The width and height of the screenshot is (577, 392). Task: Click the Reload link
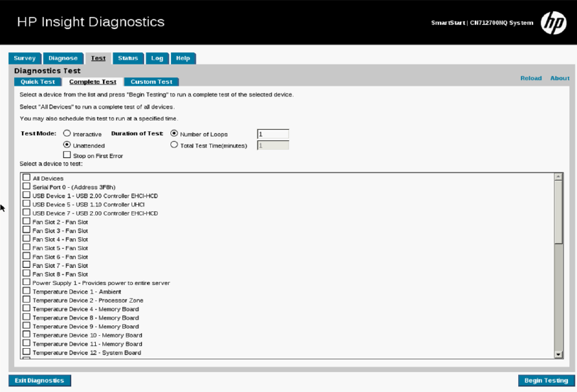(530, 79)
